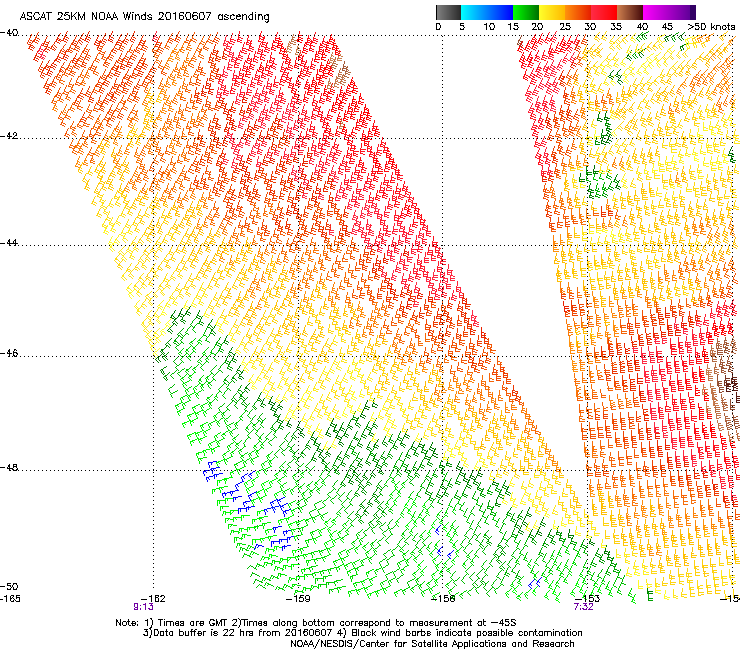Click the note line about times at -45S
740x650 pixels.
(x=316, y=623)
